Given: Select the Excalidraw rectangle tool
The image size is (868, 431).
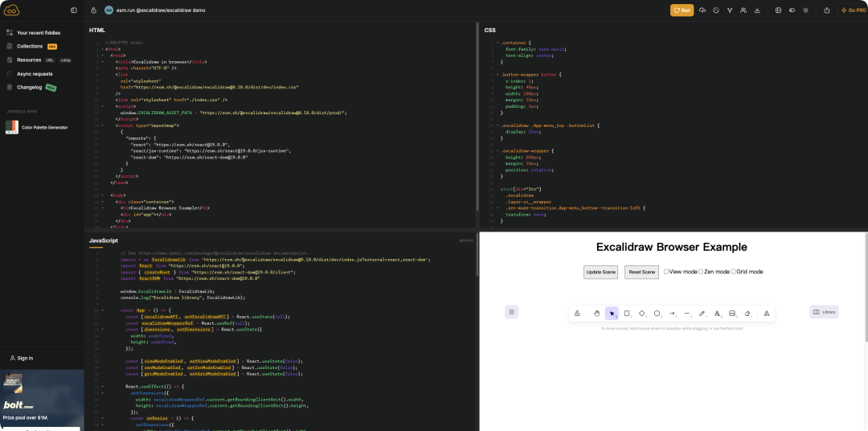Looking at the screenshot, I should pyautogui.click(x=627, y=314).
